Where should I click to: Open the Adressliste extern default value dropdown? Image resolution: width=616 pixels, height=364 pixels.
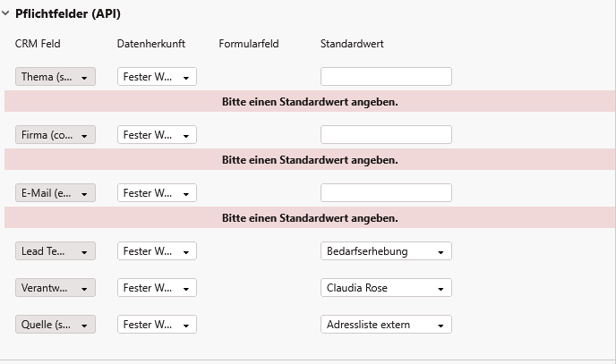[386, 325]
